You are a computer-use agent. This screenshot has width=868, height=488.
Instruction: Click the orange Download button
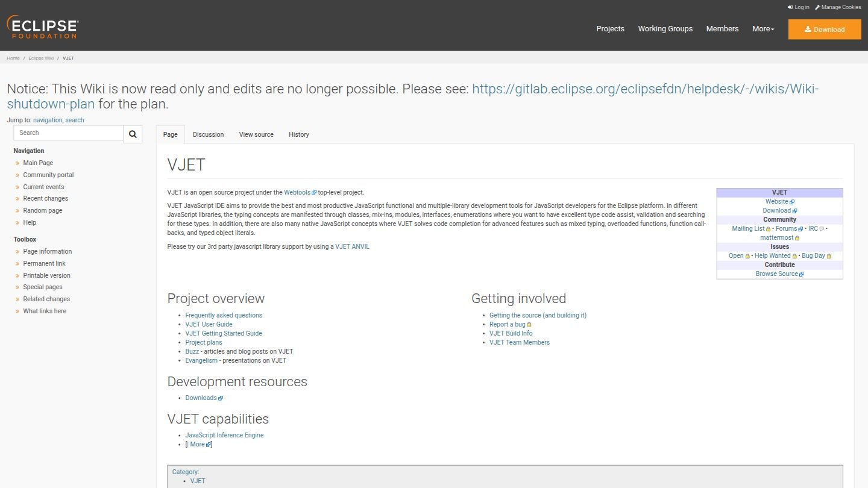pos(825,29)
